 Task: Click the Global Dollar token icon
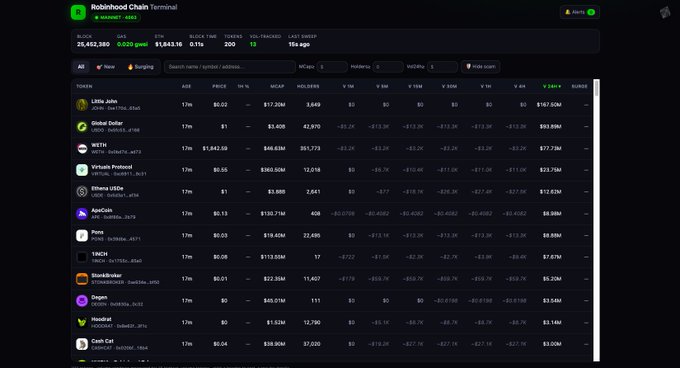click(x=82, y=127)
